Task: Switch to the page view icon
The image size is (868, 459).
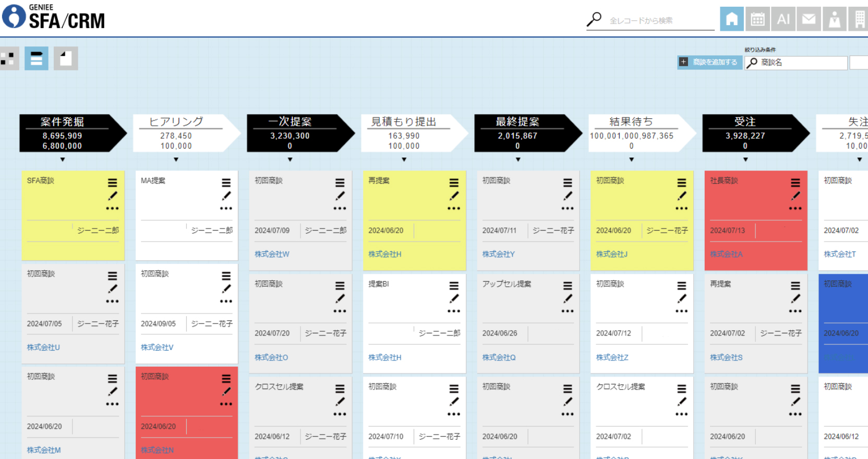Action: coord(66,58)
